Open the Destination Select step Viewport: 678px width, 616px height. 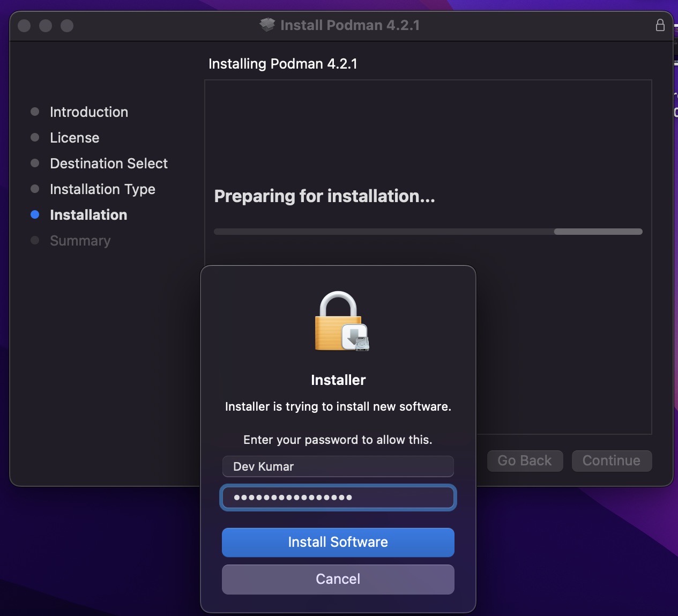pyautogui.click(x=108, y=163)
